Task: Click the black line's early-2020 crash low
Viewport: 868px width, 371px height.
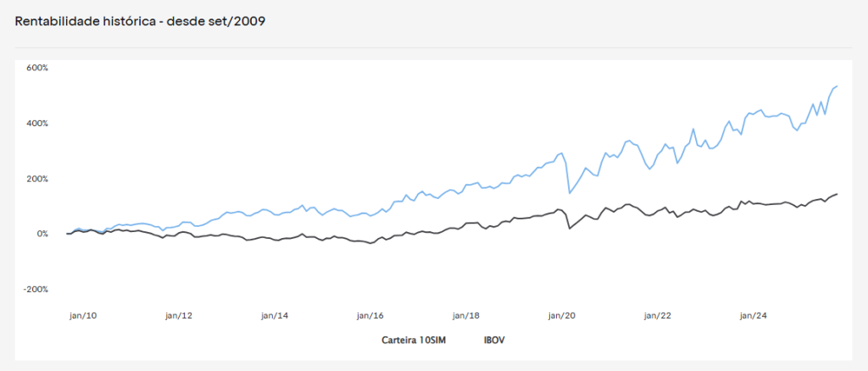Action: [x=570, y=228]
